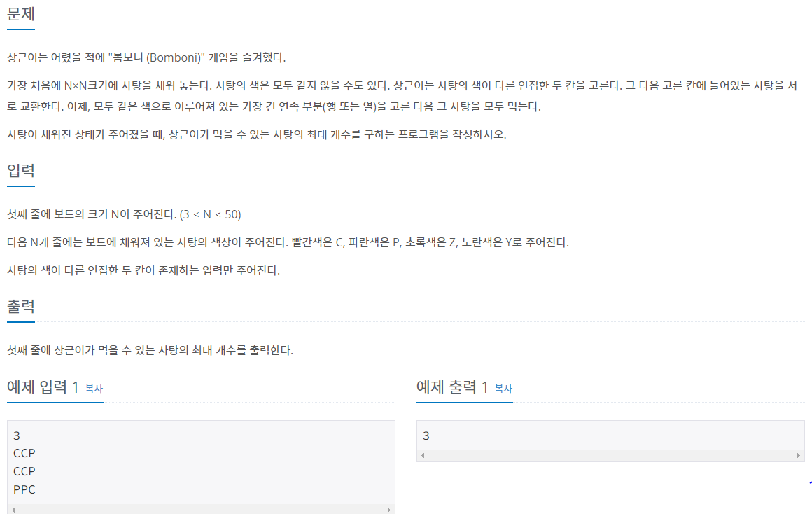Click right arrow of example input scrollbar

[x=389, y=510]
